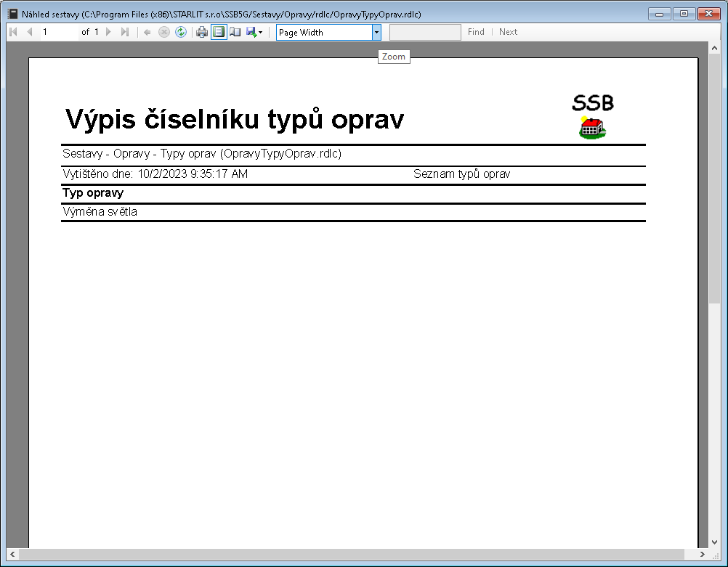Click the stop rendering icon

point(164,32)
